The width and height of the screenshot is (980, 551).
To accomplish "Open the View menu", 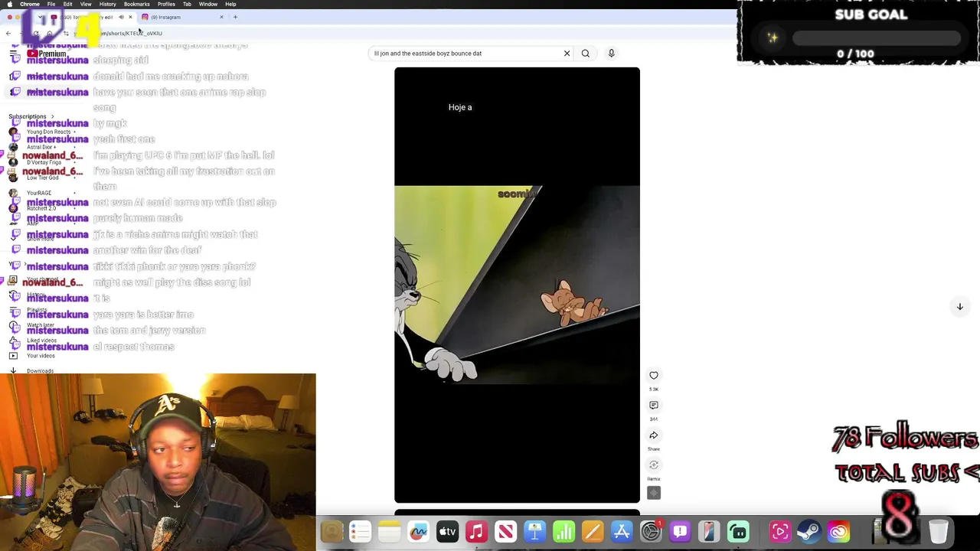I will click(86, 4).
